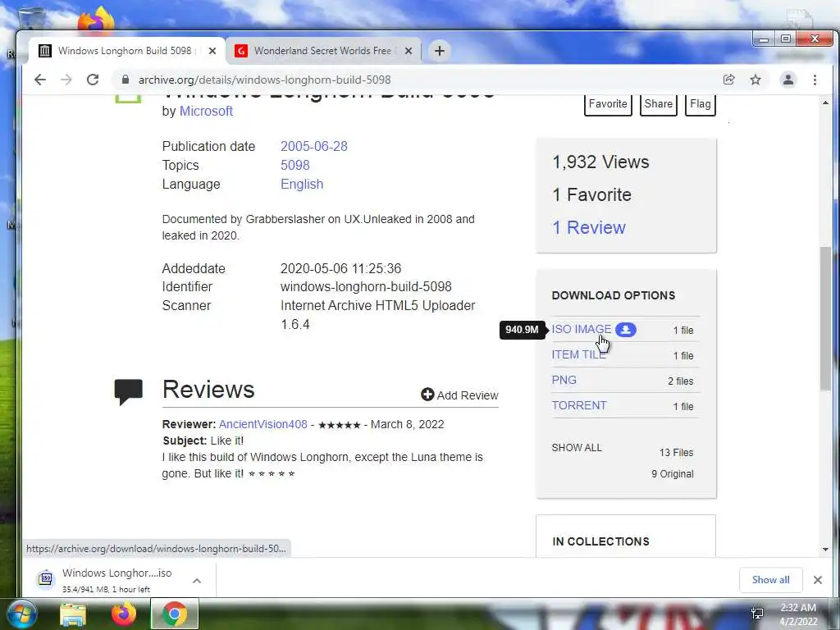Open the Microsoft creator link
This screenshot has width=840, height=630.
coord(206,111)
